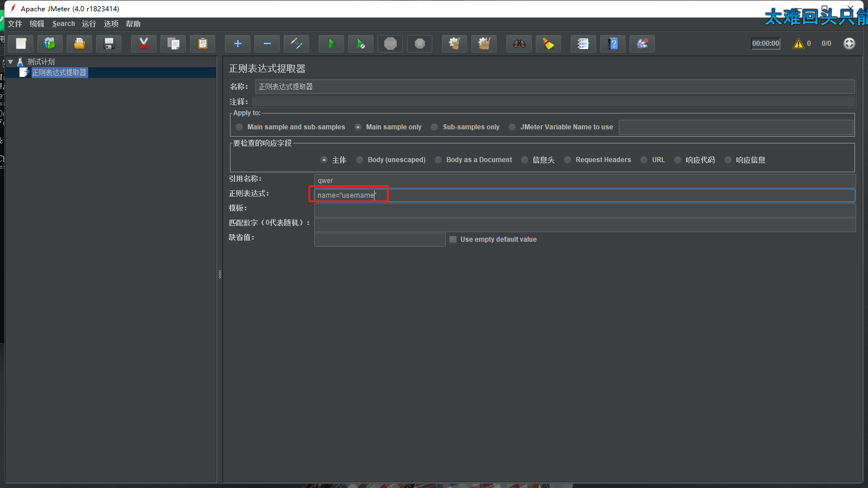Image resolution: width=868 pixels, height=488 pixels.
Task: Collapse all nodes with minus icon
Action: click(267, 43)
